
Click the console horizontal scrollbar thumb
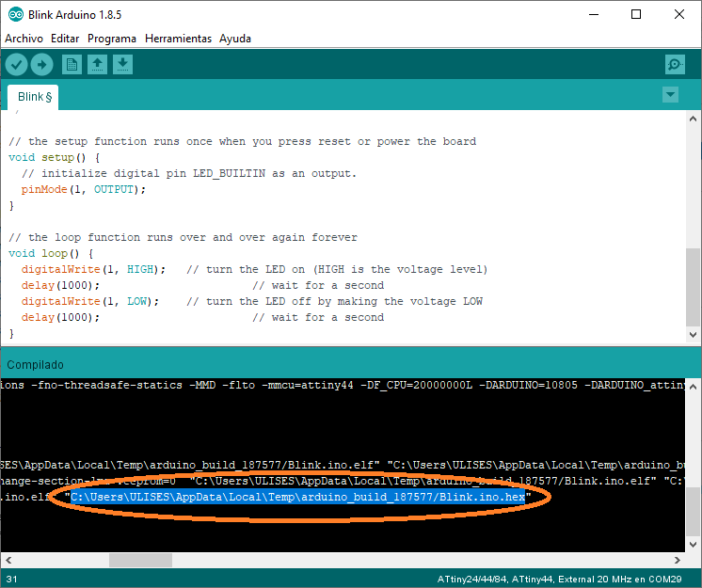pyautogui.click(x=140, y=560)
